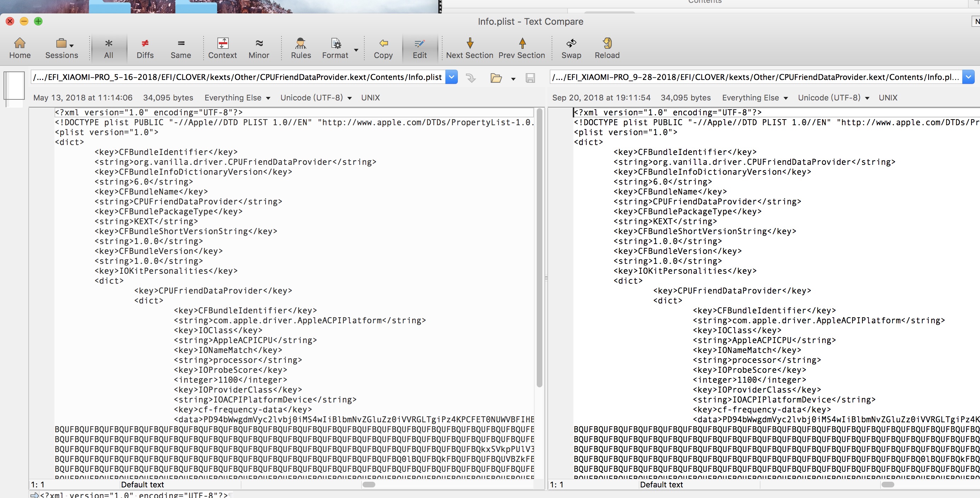Open left Unicode (UTF-8) encoding dropdown
The width and height of the screenshot is (980, 498).
[316, 98]
